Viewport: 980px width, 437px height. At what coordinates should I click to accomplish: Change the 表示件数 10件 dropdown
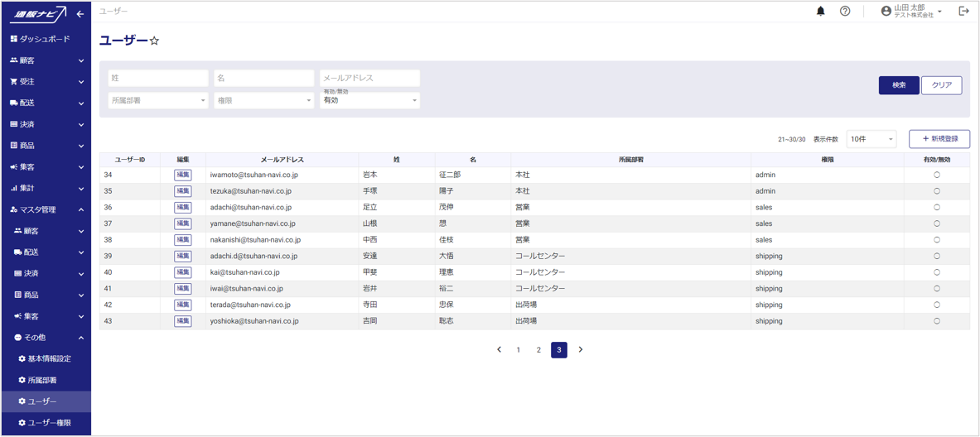click(x=871, y=139)
